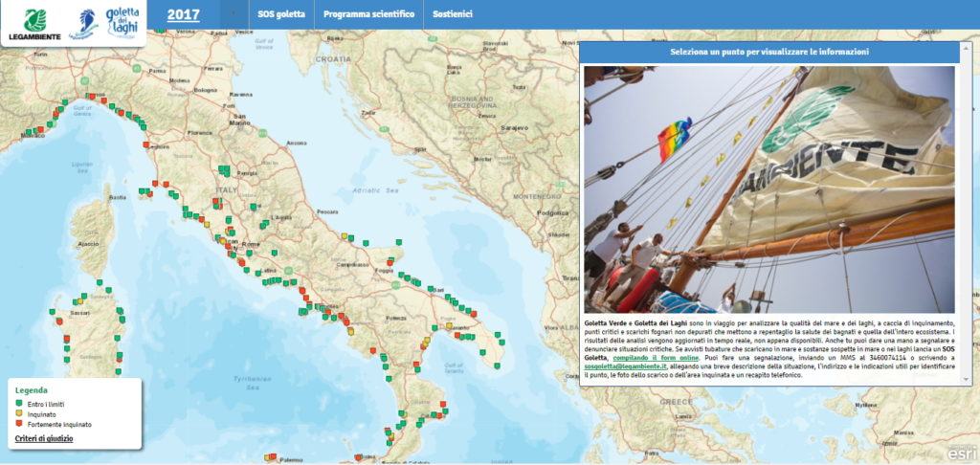Click the isolated green marker in the sea northeast of Foggia
The width and height of the screenshot is (980, 465).
click(x=399, y=241)
